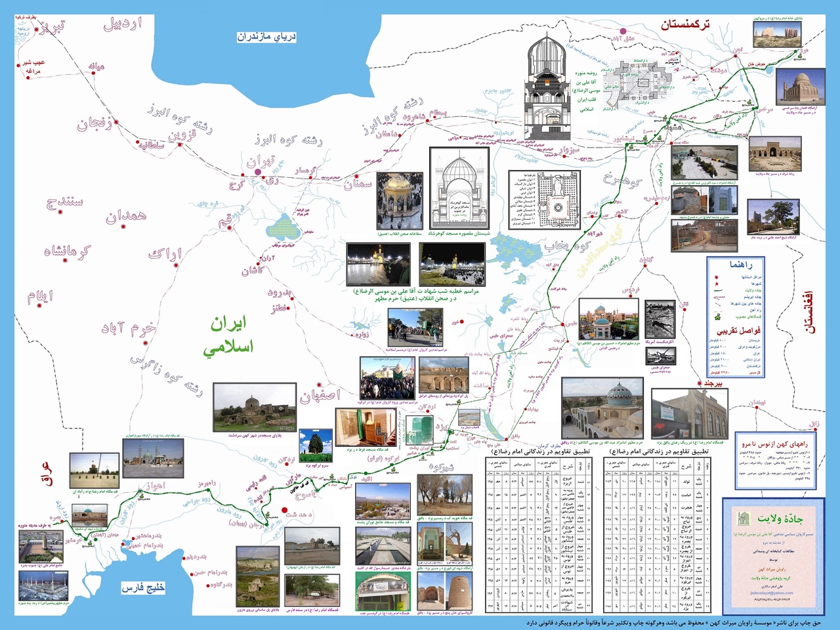840x630 pixels.
Task: Click the راهنما legend heading
Action: (x=741, y=264)
